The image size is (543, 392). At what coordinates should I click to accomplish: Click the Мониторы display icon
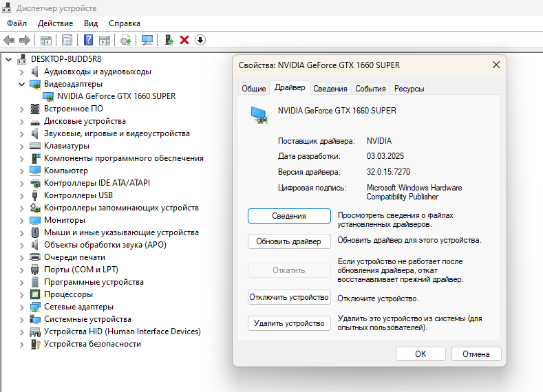click(x=35, y=220)
